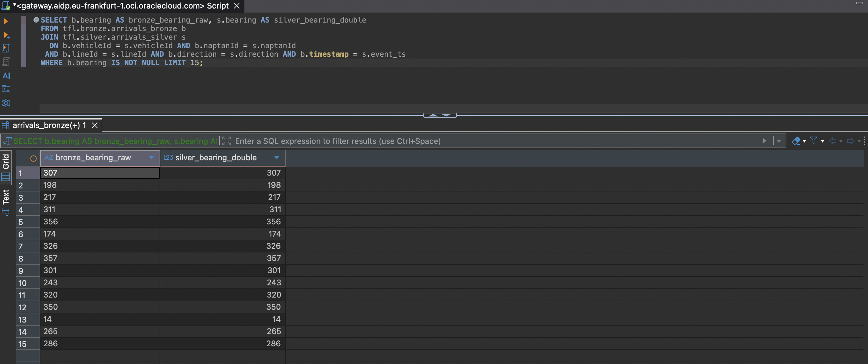
Task: Select the bronze cell with value 217
Action: 100,197
